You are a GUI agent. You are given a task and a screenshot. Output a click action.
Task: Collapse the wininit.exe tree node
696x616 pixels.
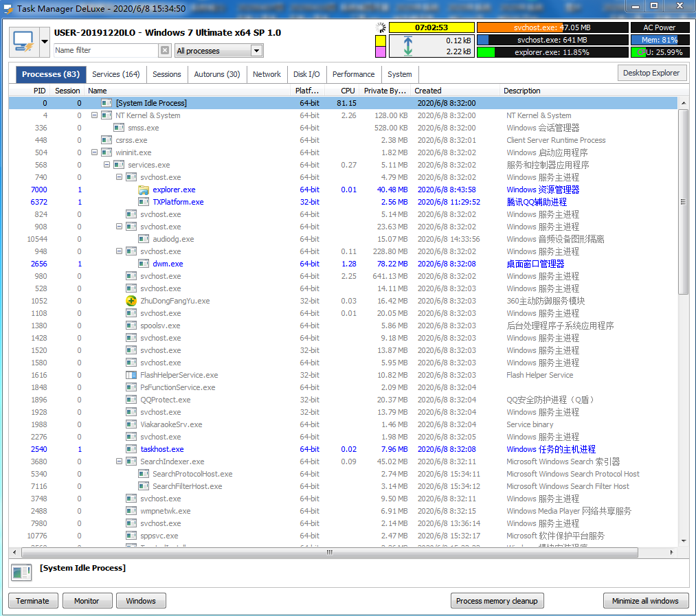coord(94,152)
